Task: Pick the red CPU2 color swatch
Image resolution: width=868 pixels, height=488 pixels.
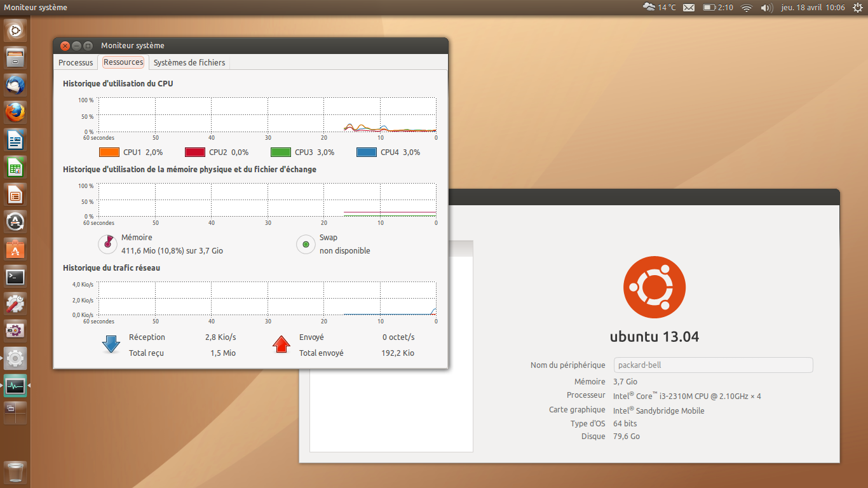Action: 195,152
